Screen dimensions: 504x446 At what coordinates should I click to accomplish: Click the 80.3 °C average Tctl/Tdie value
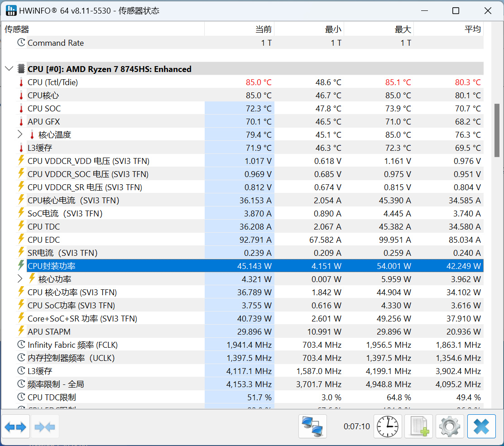pos(468,82)
